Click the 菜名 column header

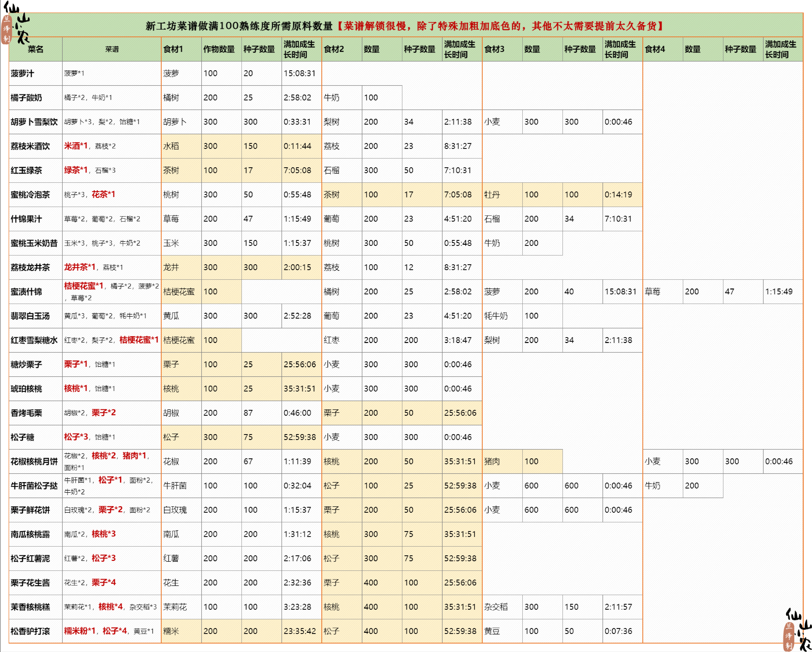[35, 49]
